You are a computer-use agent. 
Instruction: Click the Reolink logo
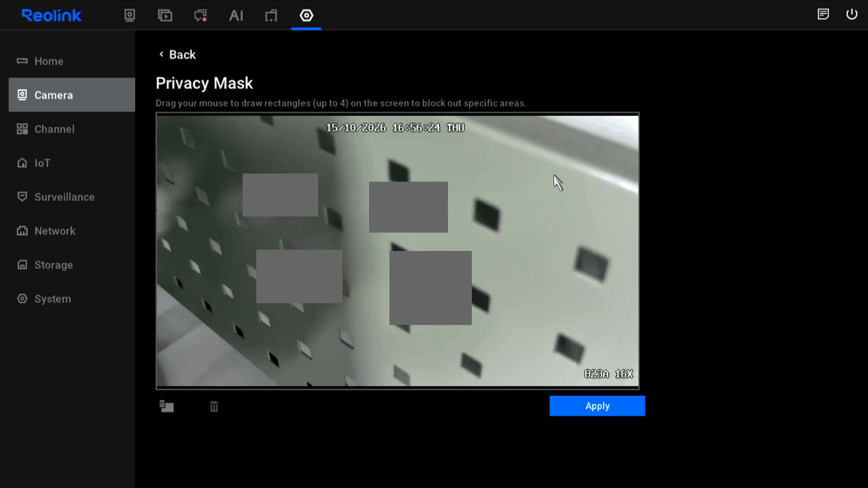[52, 16]
